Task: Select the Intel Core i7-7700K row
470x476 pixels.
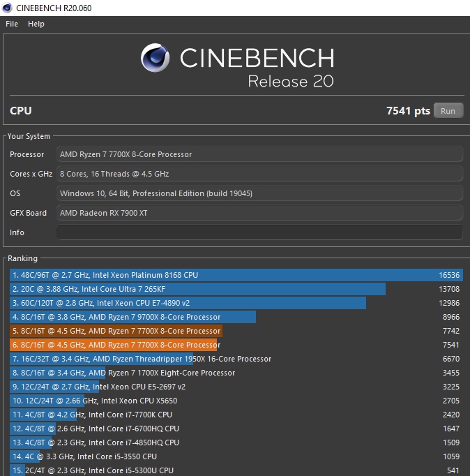Action: [x=236, y=415]
